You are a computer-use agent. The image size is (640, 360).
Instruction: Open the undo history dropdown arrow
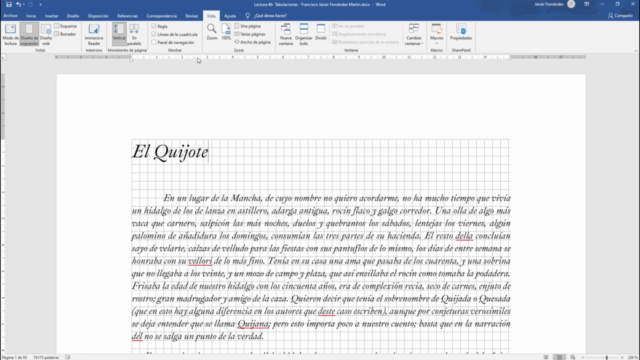[x=23, y=4]
